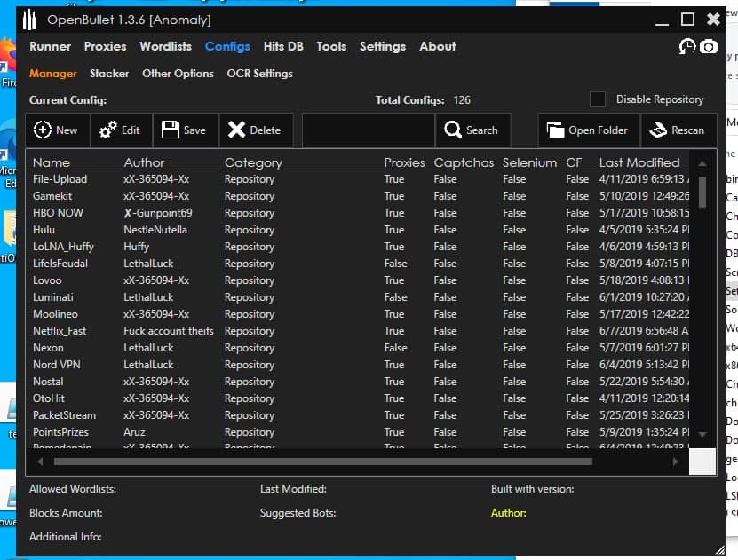The height and width of the screenshot is (560, 738).
Task: Open the About tab
Action: (x=438, y=46)
